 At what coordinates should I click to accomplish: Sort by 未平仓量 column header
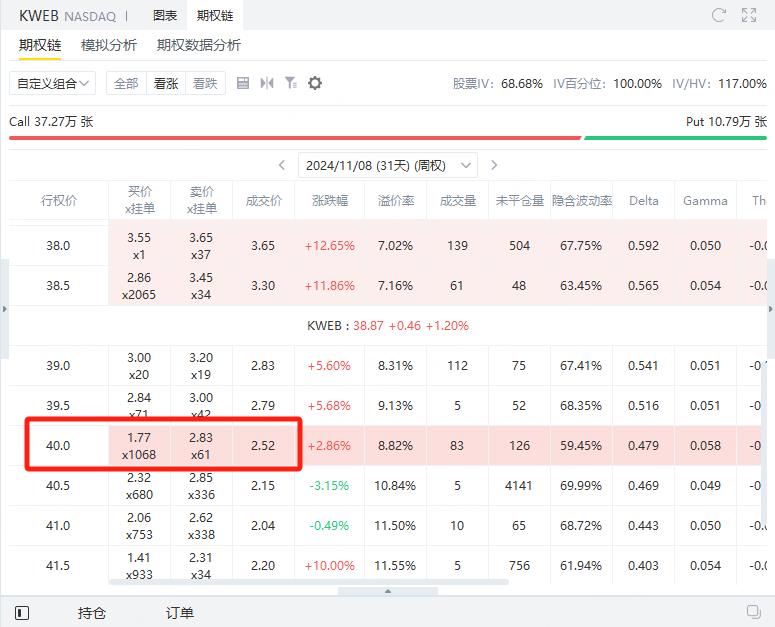click(x=519, y=201)
